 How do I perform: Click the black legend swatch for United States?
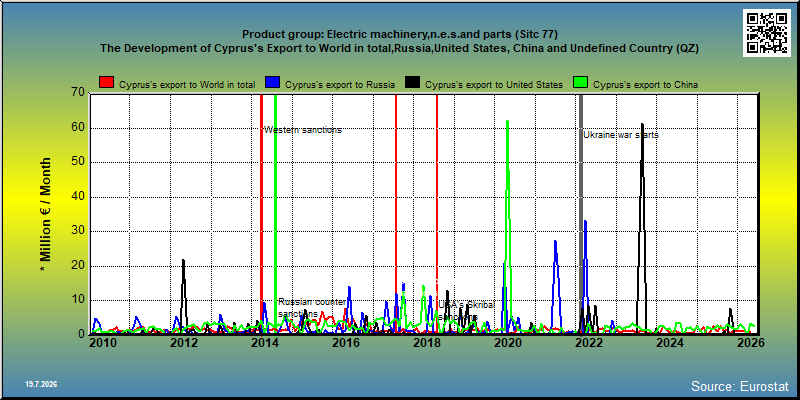[x=412, y=83]
